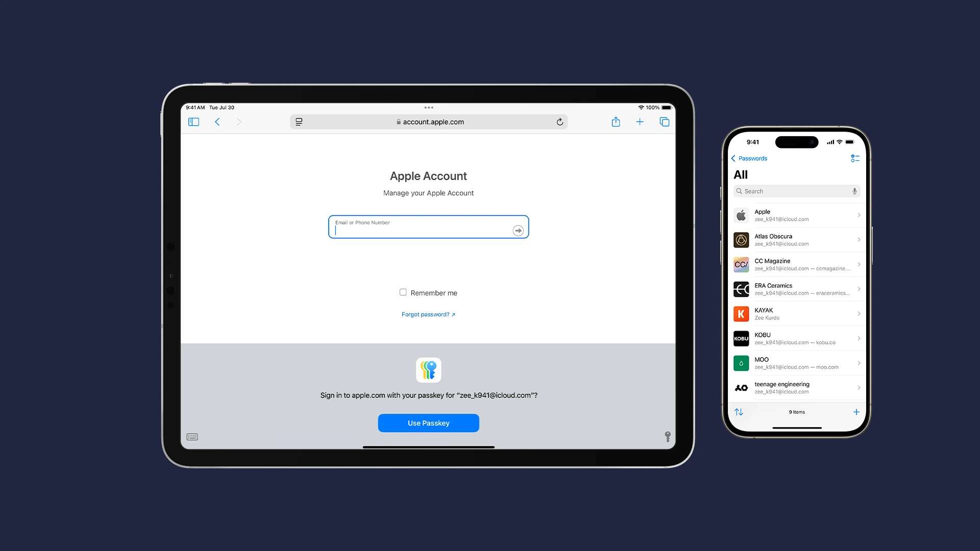Toggle the Remember me checkbox
980x551 pixels.
click(403, 292)
